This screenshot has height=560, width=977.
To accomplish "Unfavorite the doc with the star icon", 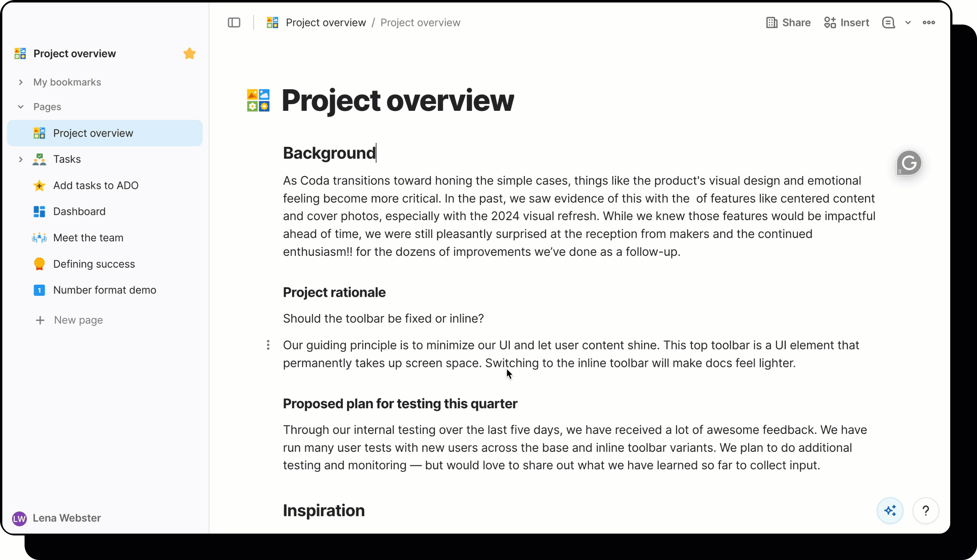I will coord(189,54).
